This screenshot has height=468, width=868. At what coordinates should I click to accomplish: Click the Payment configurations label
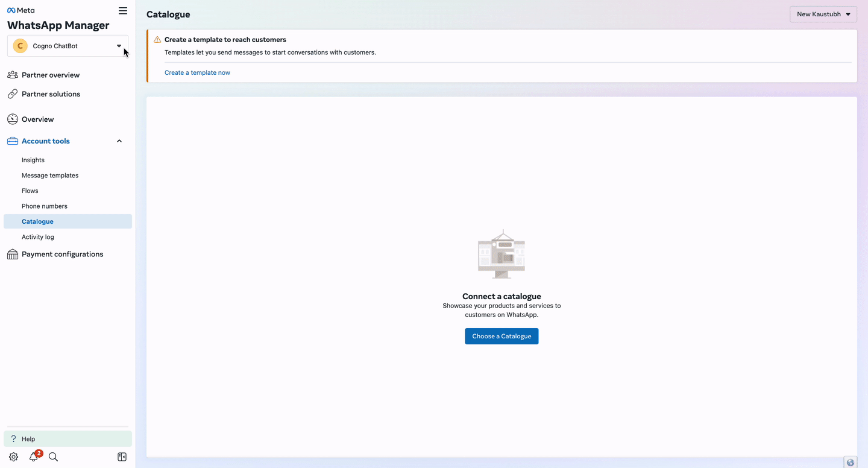click(x=62, y=255)
